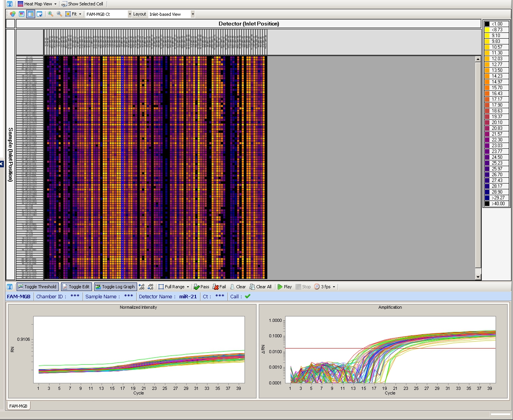This screenshot has height=420, width=513.
Task: Mark the chamber as Fail
Action: tap(219, 287)
